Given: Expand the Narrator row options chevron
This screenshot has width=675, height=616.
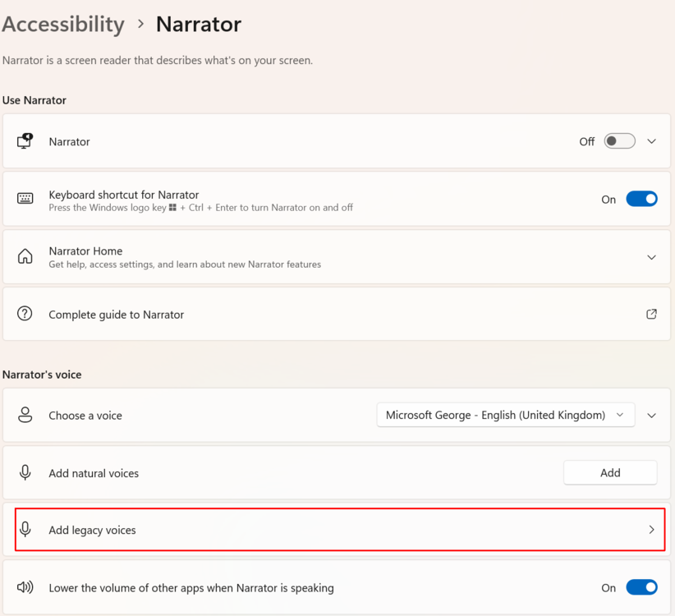Looking at the screenshot, I should [651, 141].
